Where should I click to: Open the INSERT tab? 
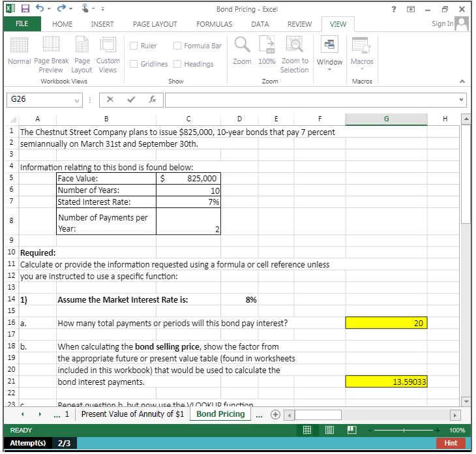pos(102,24)
